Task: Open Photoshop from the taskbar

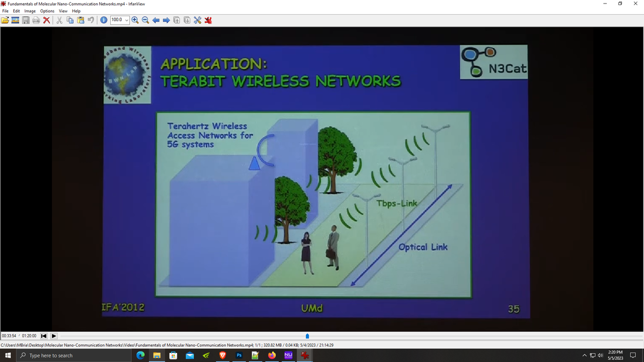Action: 239,355
